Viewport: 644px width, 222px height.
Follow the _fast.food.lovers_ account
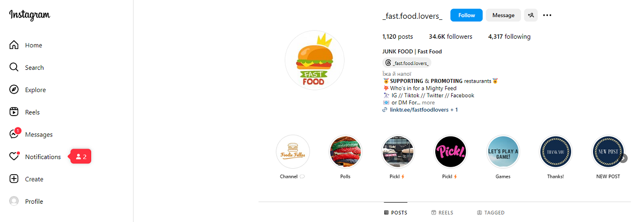(x=466, y=15)
